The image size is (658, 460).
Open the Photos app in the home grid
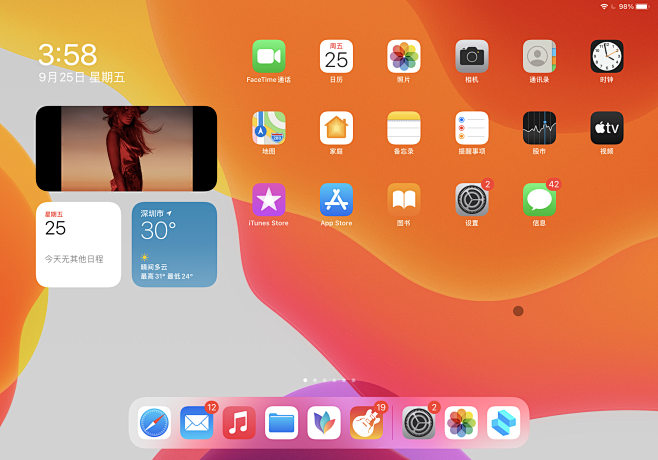click(x=404, y=56)
